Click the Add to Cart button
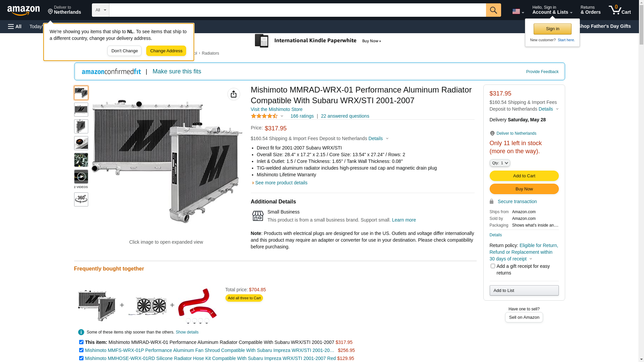Screen dimensions: 644x362 pyautogui.click(x=524, y=176)
